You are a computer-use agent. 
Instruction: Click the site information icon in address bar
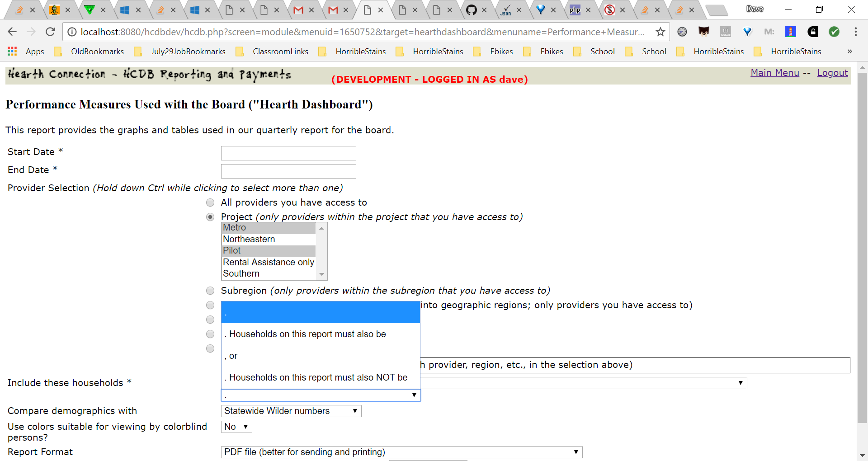[x=72, y=32]
